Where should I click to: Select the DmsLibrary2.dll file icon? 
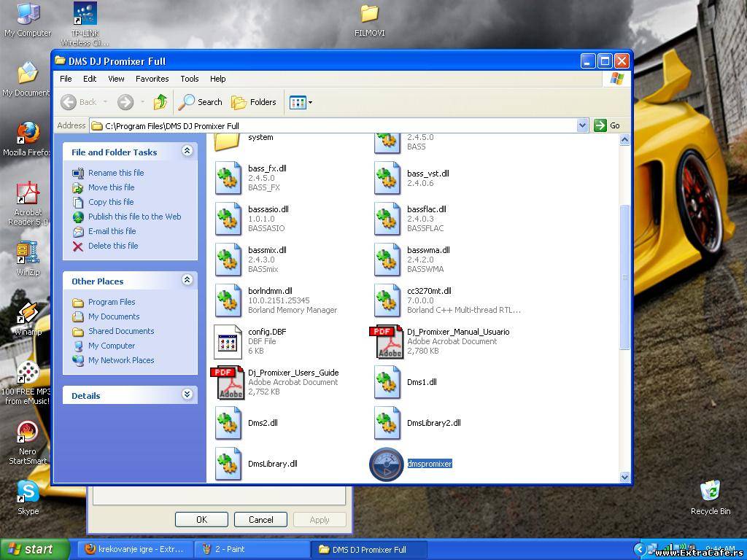(x=387, y=424)
